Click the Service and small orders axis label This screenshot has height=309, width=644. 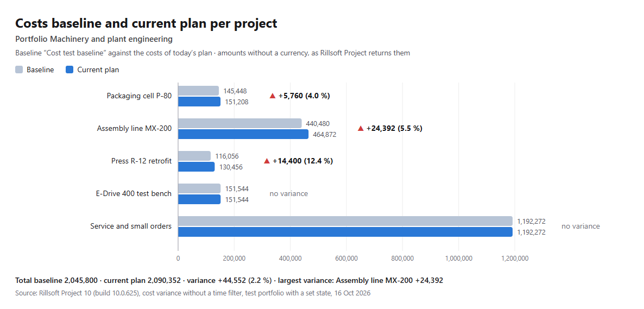(131, 226)
